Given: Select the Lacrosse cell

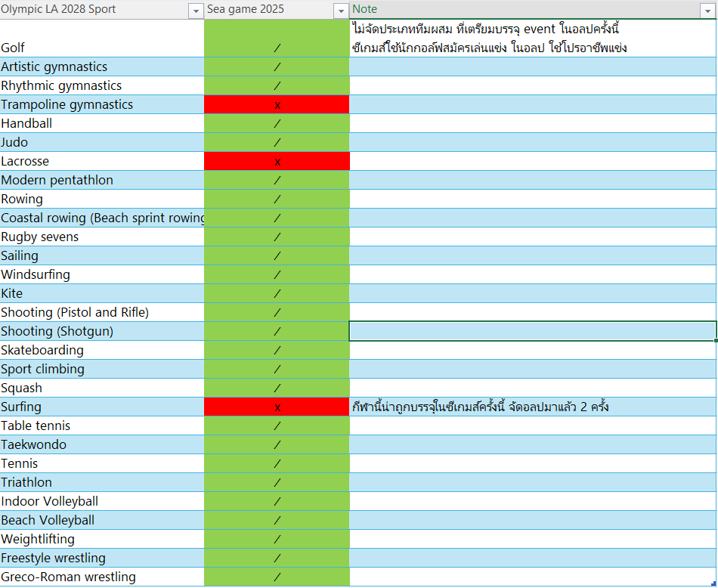Looking at the screenshot, I should (102, 161).
